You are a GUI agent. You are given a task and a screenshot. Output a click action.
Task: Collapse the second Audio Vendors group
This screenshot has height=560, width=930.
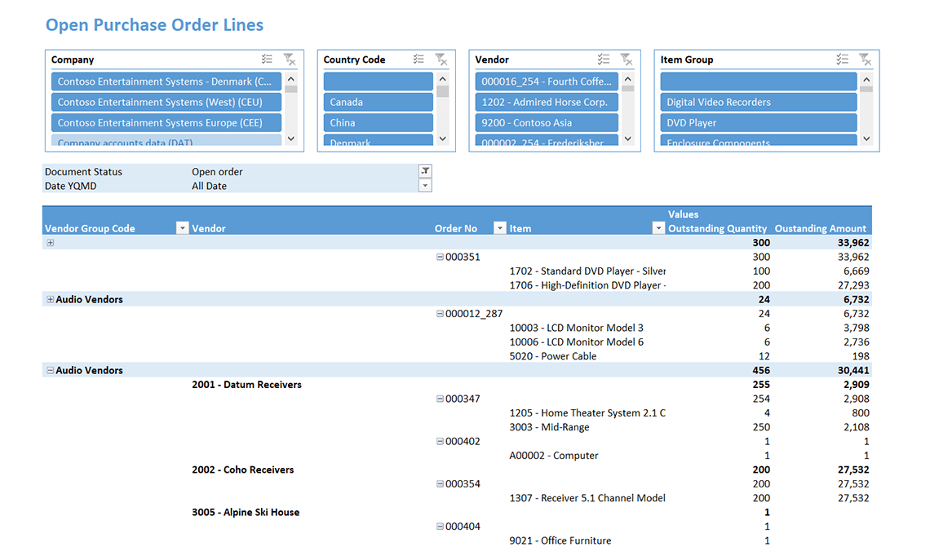pos(51,370)
